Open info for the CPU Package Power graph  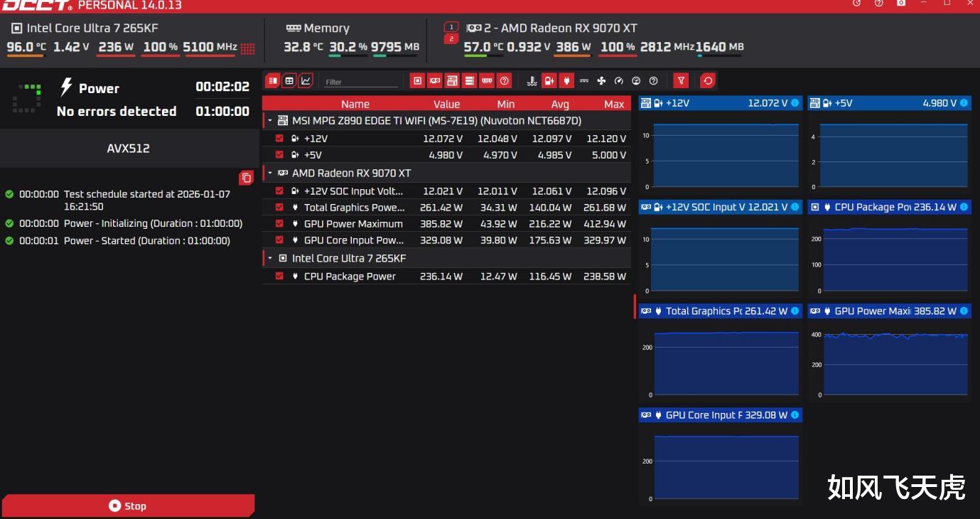pyautogui.click(x=964, y=207)
